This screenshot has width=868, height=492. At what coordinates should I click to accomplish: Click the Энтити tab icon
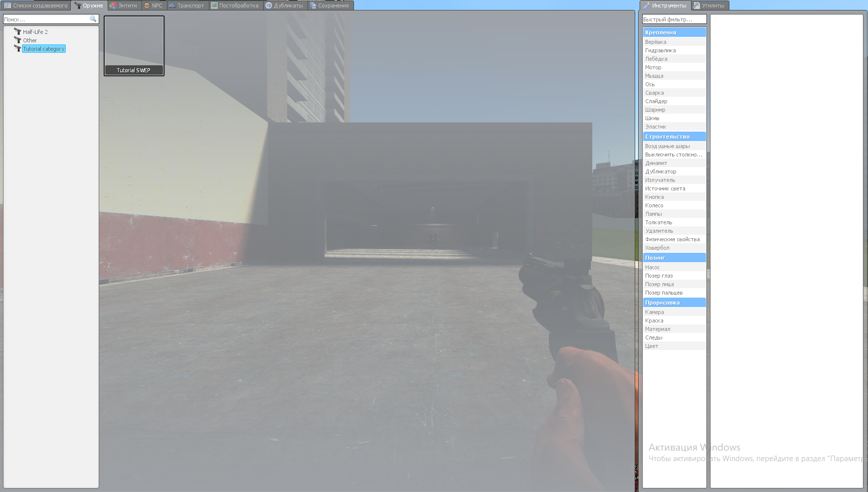coord(113,5)
